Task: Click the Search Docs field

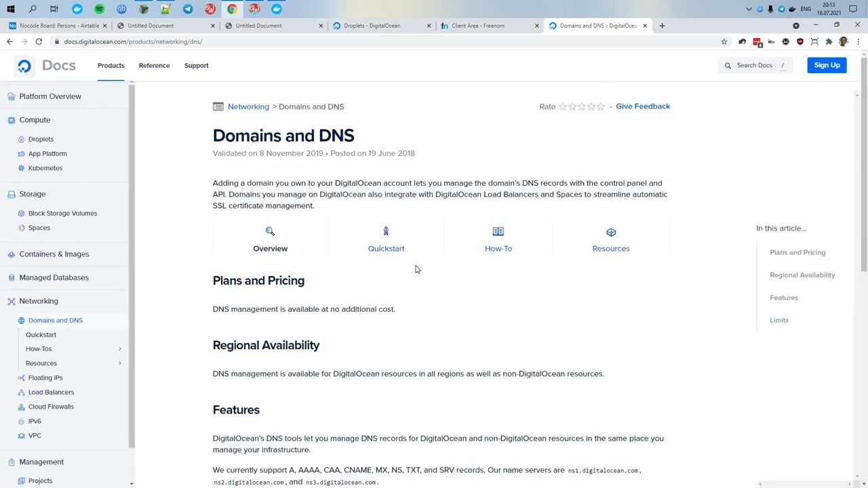Action: point(756,65)
